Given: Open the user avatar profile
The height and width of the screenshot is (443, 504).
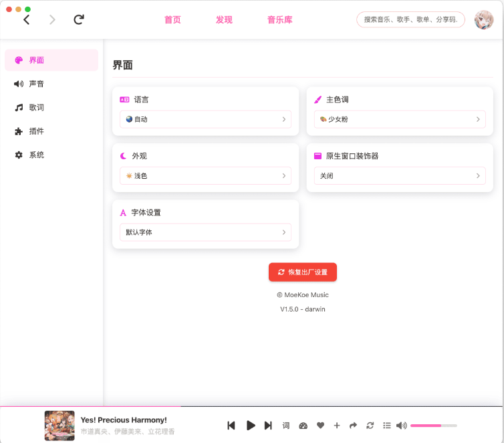Looking at the screenshot, I should pos(484,19).
